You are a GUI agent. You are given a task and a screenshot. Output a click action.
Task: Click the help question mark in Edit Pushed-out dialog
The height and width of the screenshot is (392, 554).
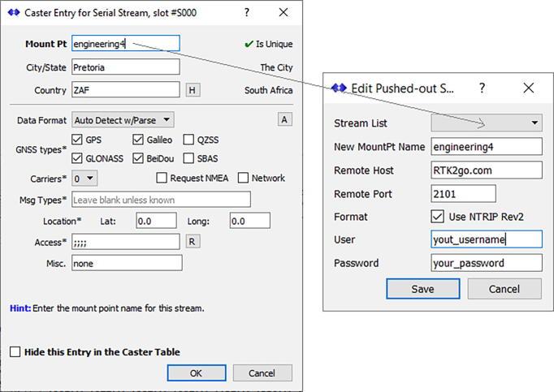coord(482,88)
